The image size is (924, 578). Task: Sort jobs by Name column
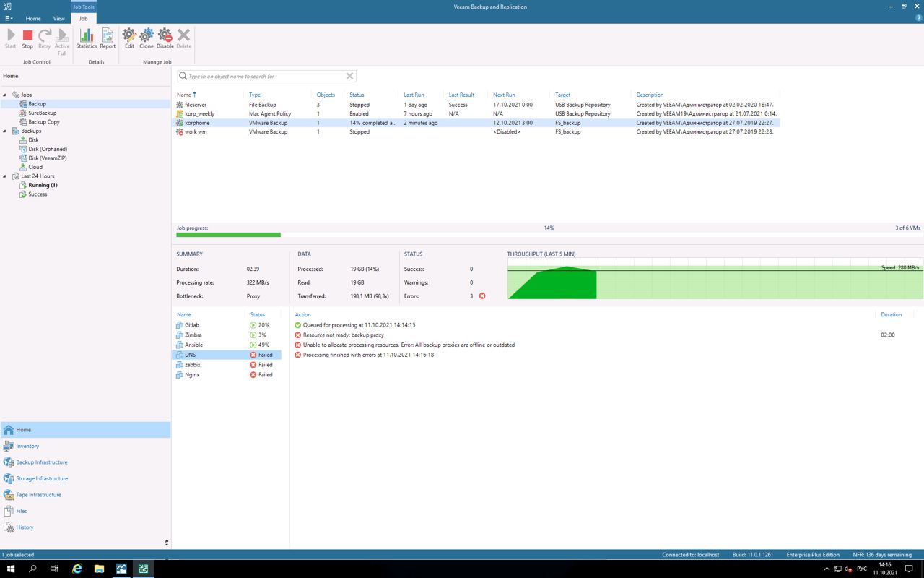[x=184, y=95]
